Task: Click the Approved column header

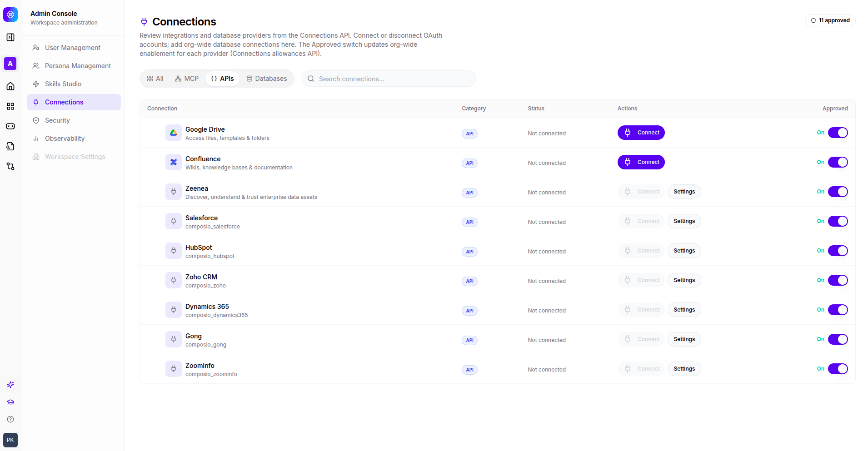Action: pyautogui.click(x=835, y=109)
